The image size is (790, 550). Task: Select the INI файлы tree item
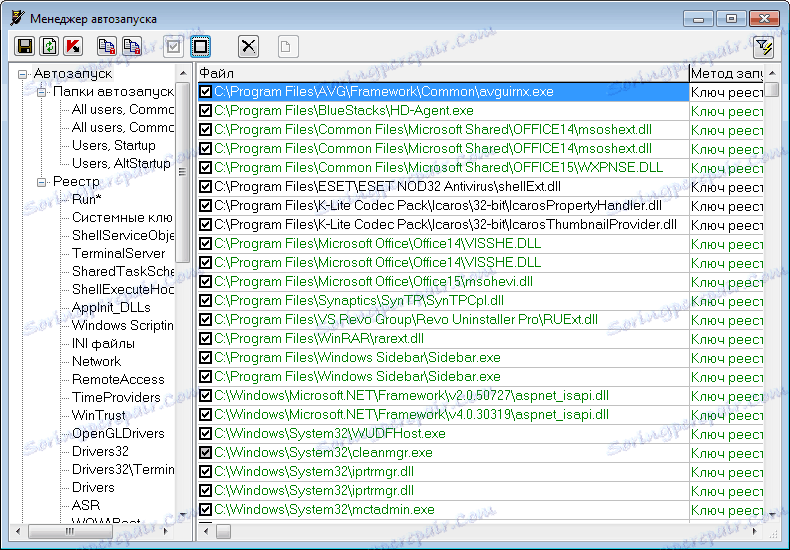click(x=103, y=343)
